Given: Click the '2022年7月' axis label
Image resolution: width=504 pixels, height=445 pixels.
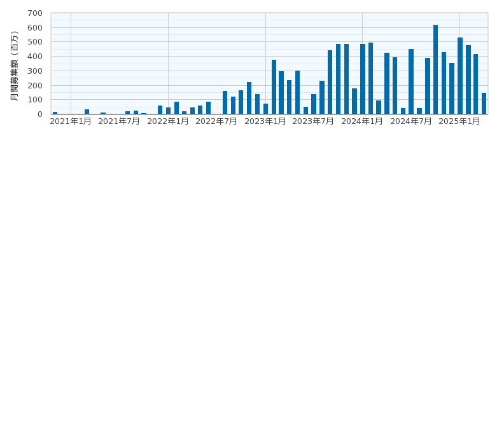Looking at the screenshot, I should [216, 121].
